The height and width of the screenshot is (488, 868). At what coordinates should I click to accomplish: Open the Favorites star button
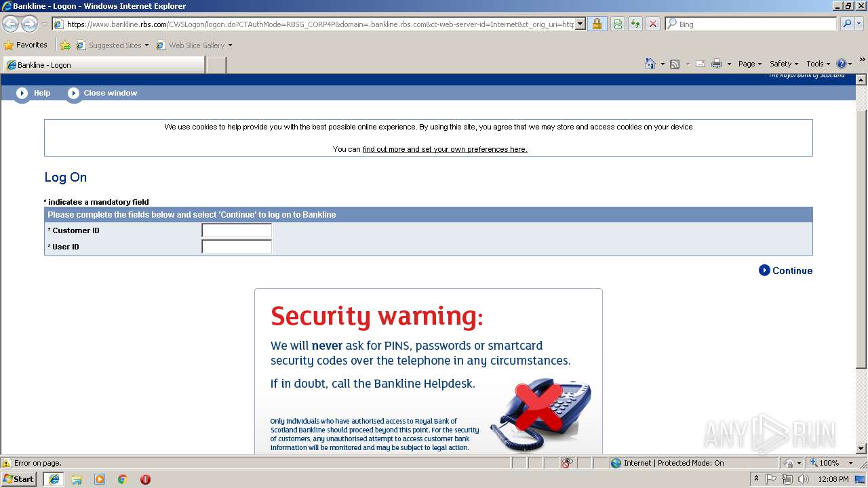coord(26,45)
